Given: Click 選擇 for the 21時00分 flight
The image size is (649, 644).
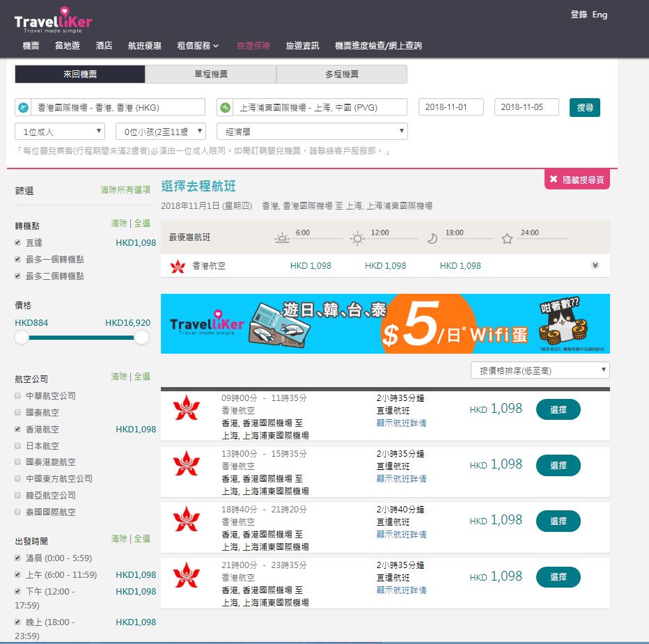Looking at the screenshot, I should point(558,577).
